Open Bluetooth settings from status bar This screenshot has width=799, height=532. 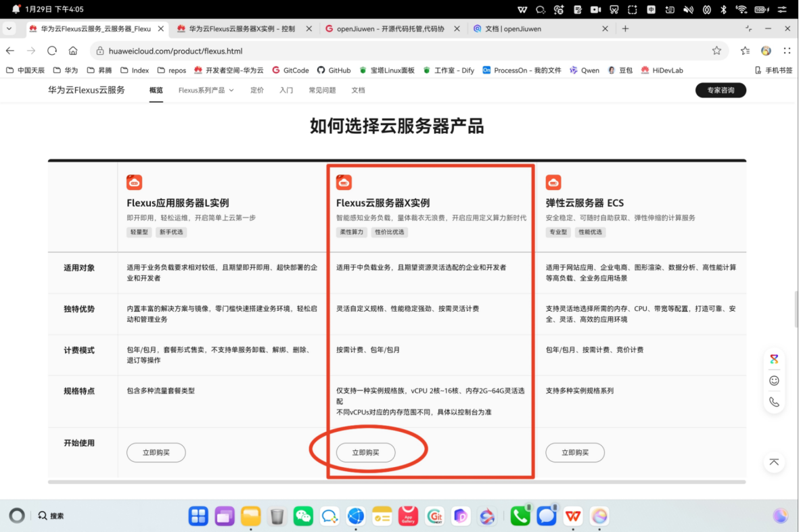(x=724, y=9)
